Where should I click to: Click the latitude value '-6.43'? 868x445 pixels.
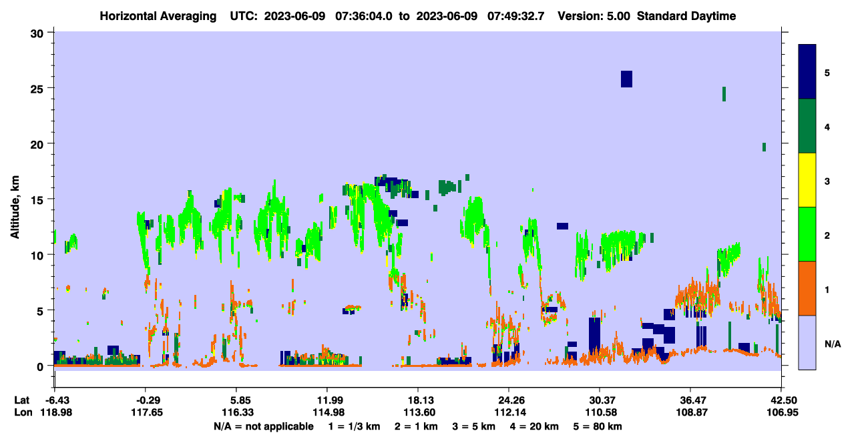57,400
